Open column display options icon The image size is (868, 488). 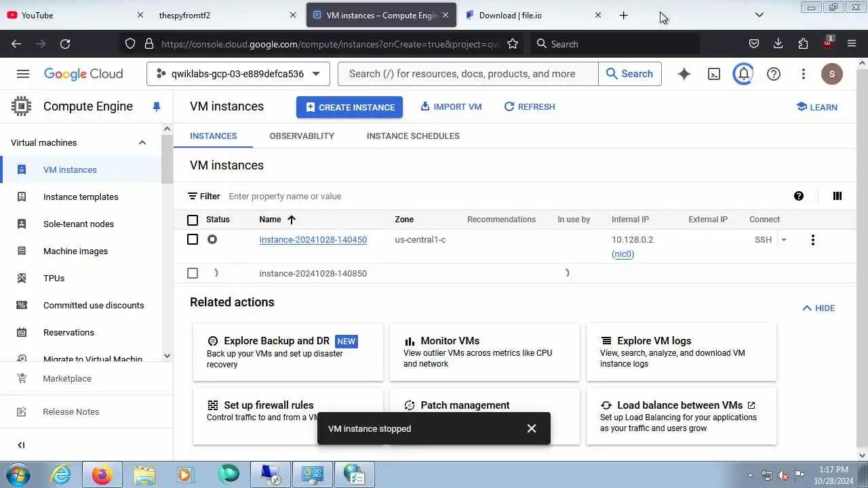[837, 196]
